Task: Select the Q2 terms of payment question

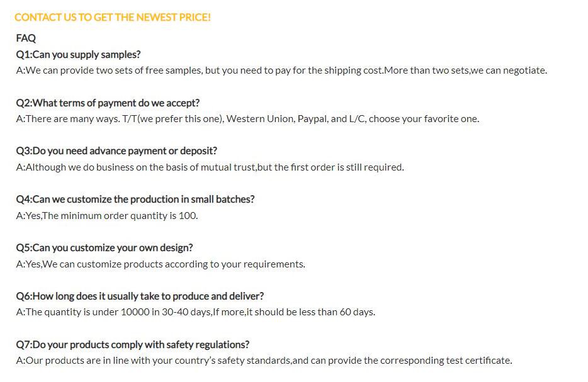Action: click(107, 103)
